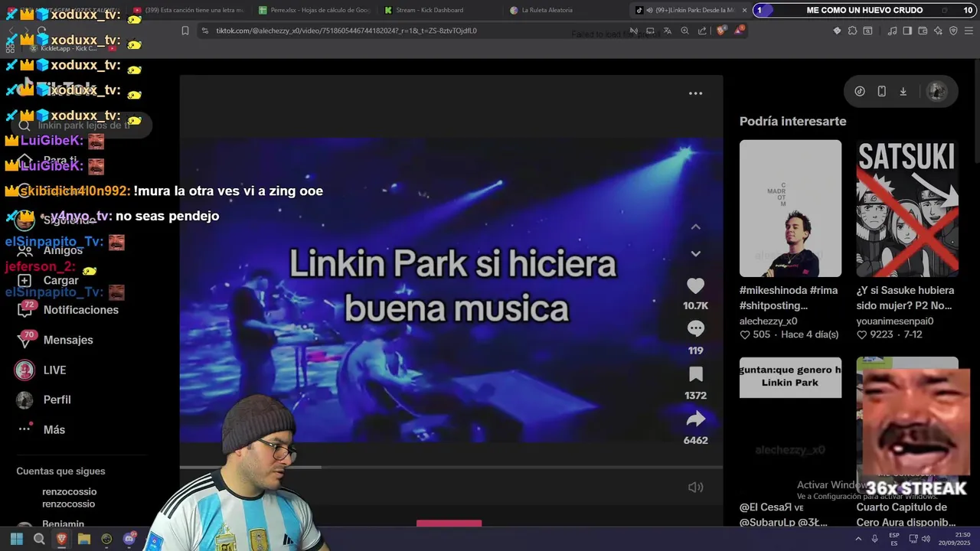
Task: Click the magnifier zoom icon in address bar
Action: (684, 31)
